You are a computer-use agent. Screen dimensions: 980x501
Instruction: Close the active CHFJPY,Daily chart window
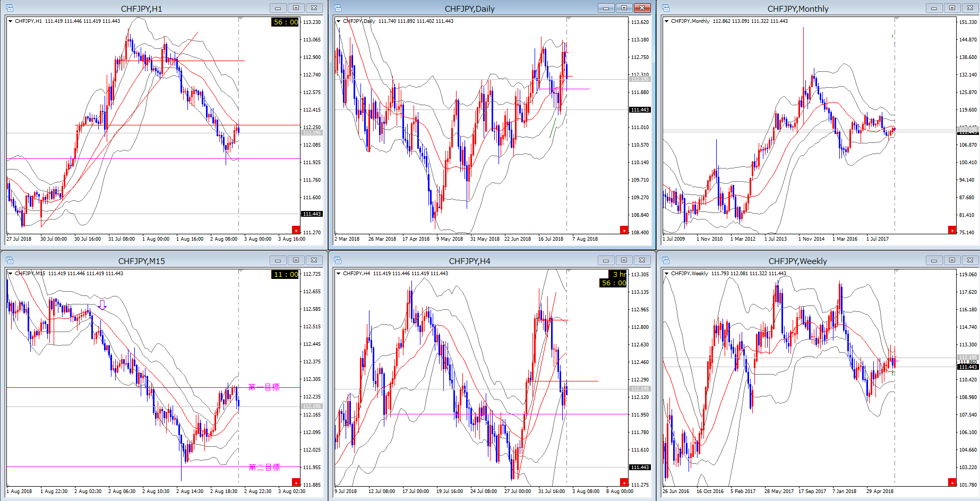(642, 8)
